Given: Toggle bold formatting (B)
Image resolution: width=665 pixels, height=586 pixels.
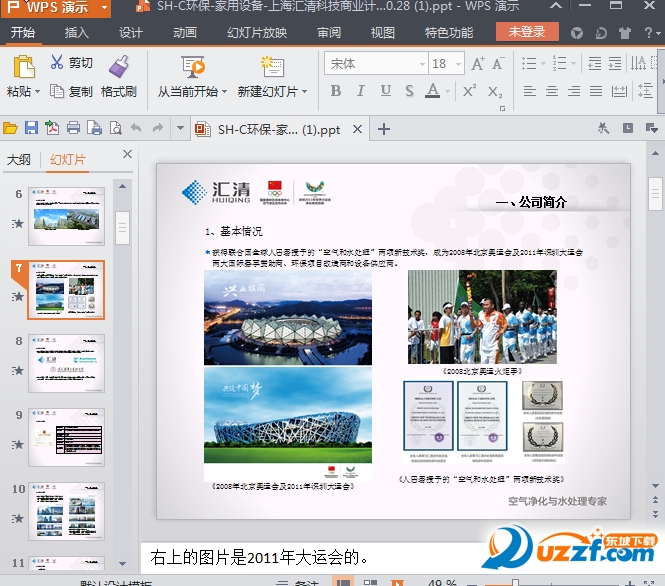Looking at the screenshot, I should coord(336,91).
